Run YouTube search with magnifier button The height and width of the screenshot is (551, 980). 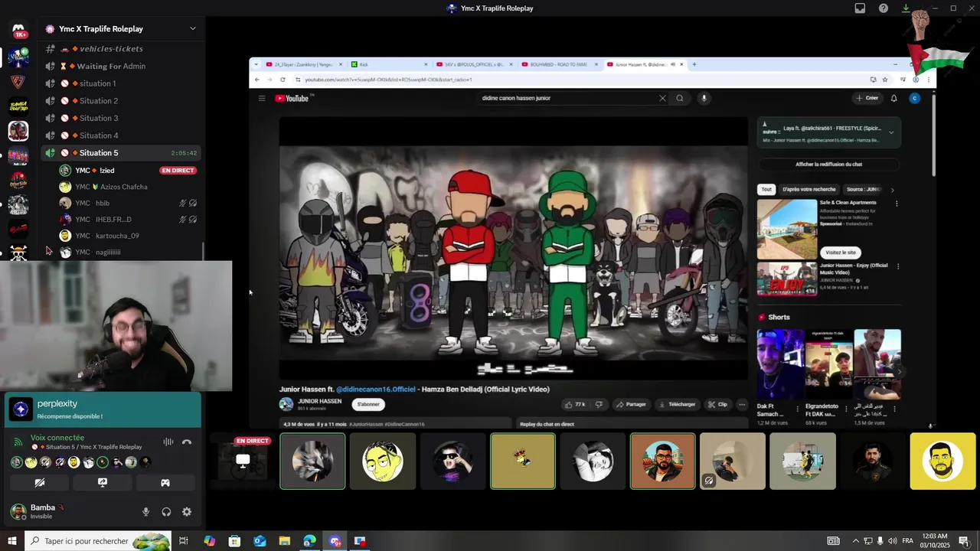680,98
